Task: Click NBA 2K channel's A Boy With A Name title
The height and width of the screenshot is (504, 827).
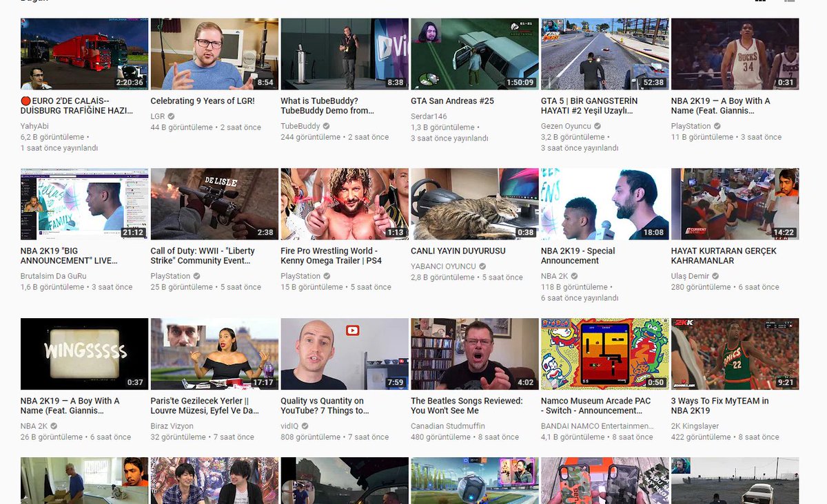Action: pyautogui.click(x=70, y=406)
